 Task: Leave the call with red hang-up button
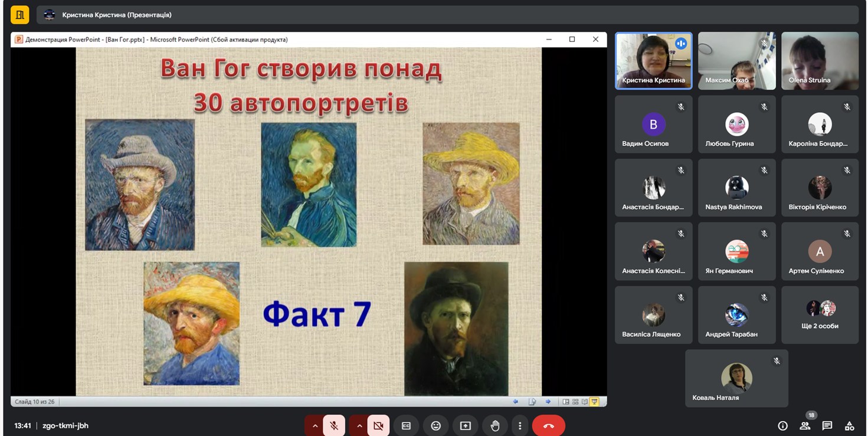click(548, 425)
